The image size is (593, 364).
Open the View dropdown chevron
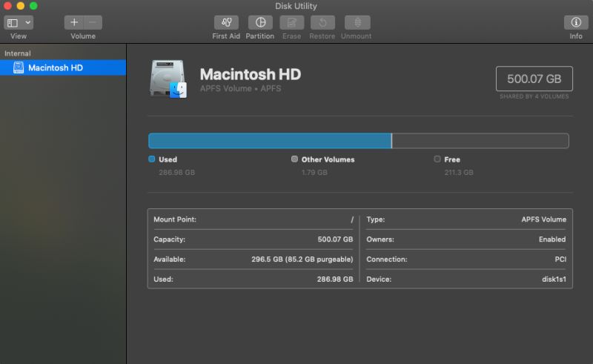(27, 22)
